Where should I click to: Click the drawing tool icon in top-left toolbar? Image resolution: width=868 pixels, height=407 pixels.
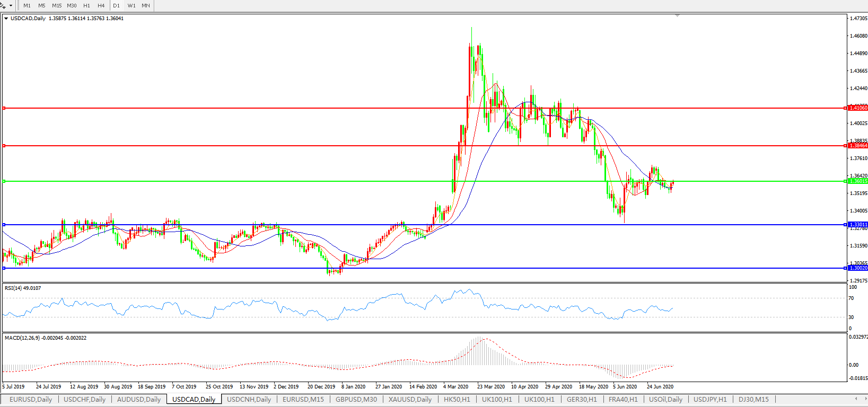click(x=3, y=5)
